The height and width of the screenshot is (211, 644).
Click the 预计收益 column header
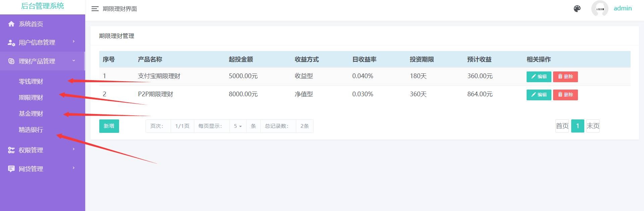(479, 59)
